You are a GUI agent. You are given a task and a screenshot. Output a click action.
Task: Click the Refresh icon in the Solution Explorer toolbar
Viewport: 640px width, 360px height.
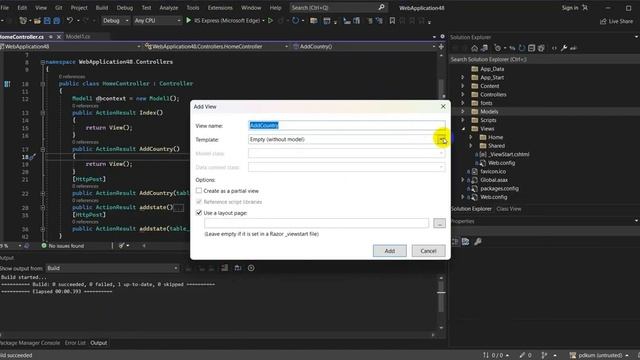(x=522, y=48)
